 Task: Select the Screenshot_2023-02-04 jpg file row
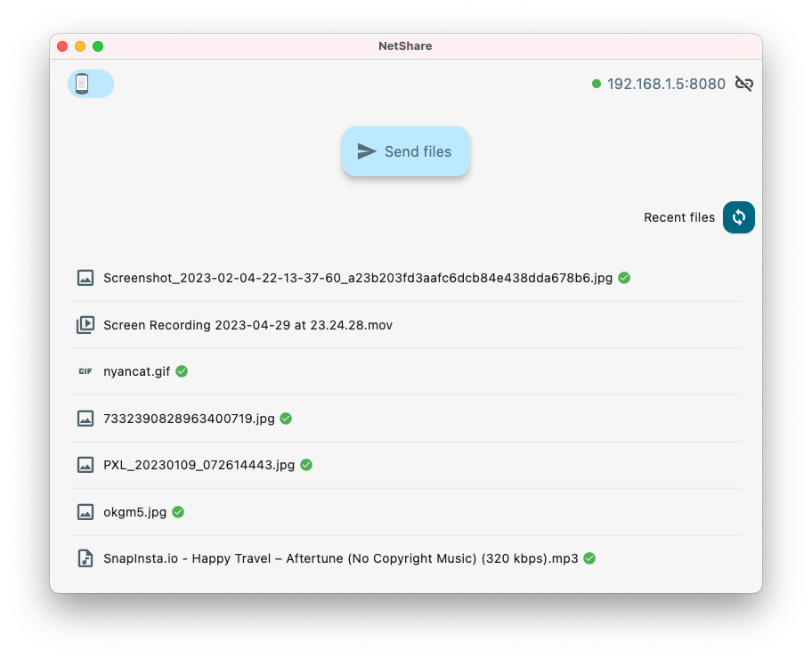(356, 278)
